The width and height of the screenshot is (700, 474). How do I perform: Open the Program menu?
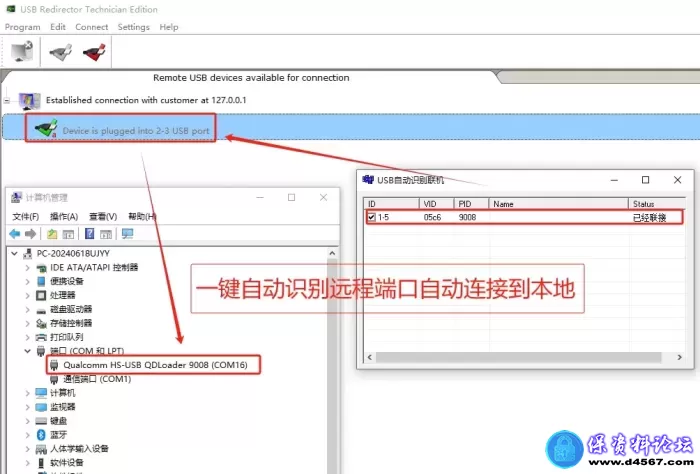(22, 27)
